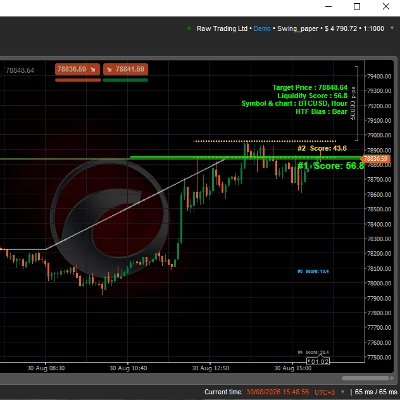Click the 65 ms / 65 ms latency indicator
Image resolution: width=400 pixels, height=400 pixels.
[x=375, y=392]
